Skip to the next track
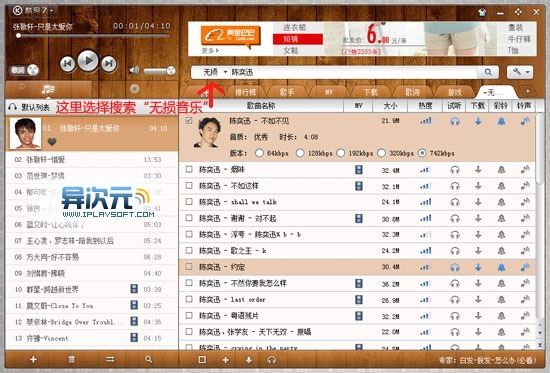The width and height of the screenshot is (550, 373). tap(109, 64)
